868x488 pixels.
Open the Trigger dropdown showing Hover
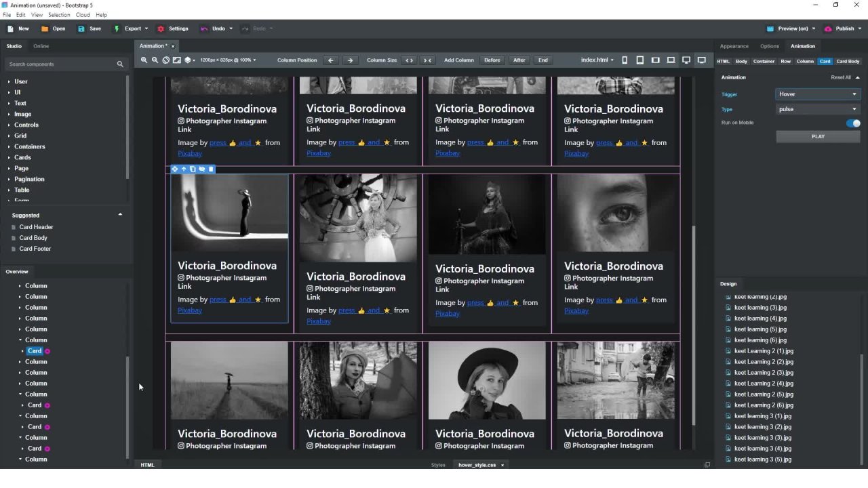(x=817, y=94)
